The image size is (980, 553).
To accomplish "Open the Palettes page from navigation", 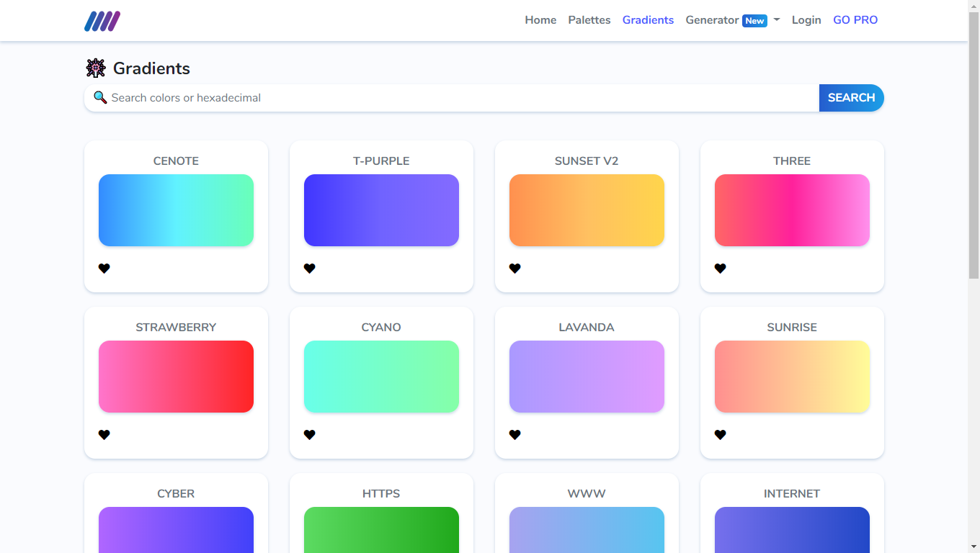I will click(x=589, y=20).
